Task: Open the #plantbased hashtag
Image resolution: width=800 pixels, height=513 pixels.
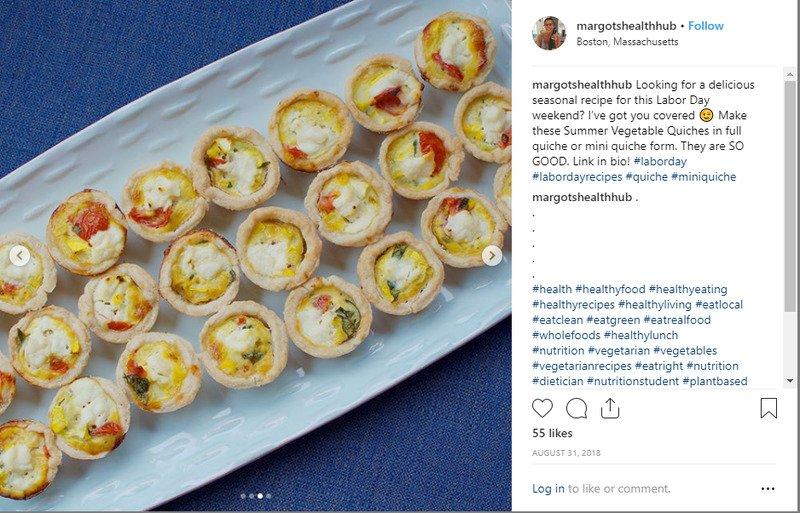Action: click(x=714, y=382)
